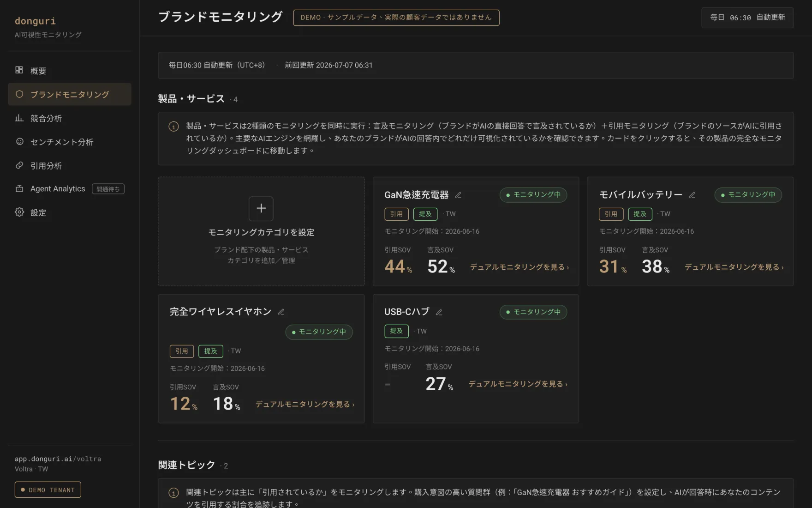Click the モバイルバッテリー card title
Viewport: 812px width, 508px height.
(x=641, y=195)
